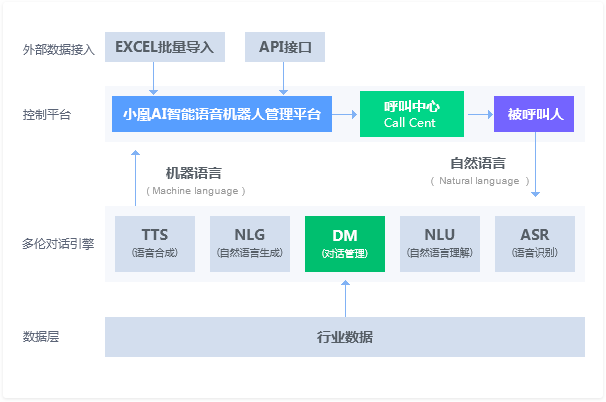Select the ASR (语音识别) module
Screen dimensions: 606x402
pos(535,244)
